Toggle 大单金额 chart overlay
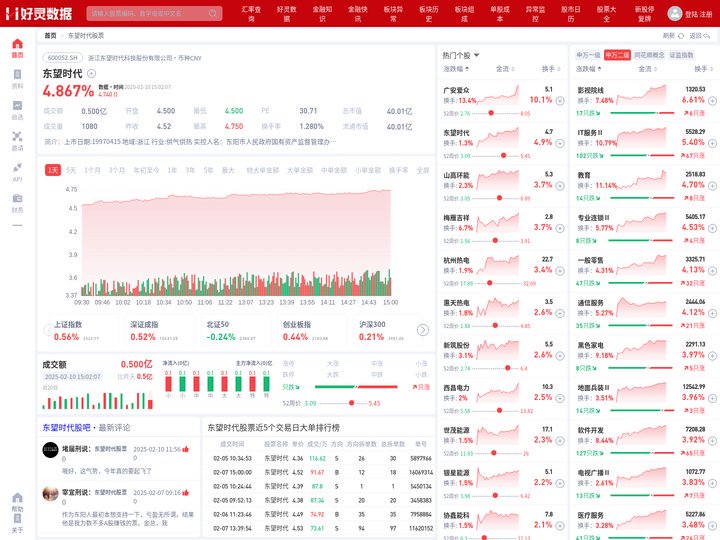720x540 pixels. click(300, 170)
